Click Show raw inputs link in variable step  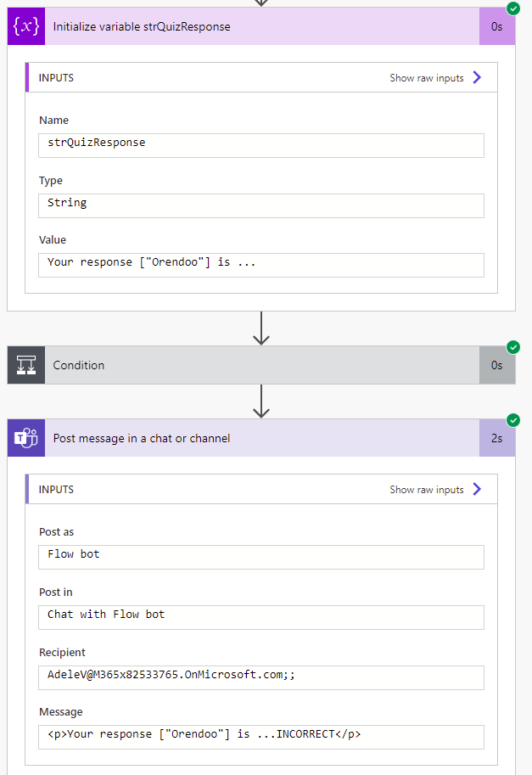coord(427,77)
